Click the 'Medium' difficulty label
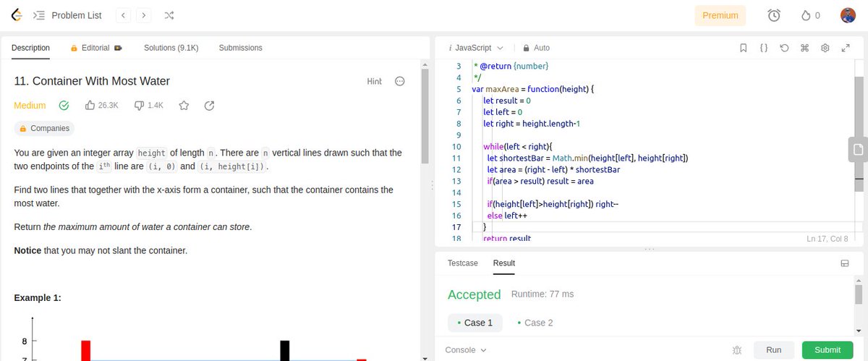868x361 pixels. click(x=30, y=106)
